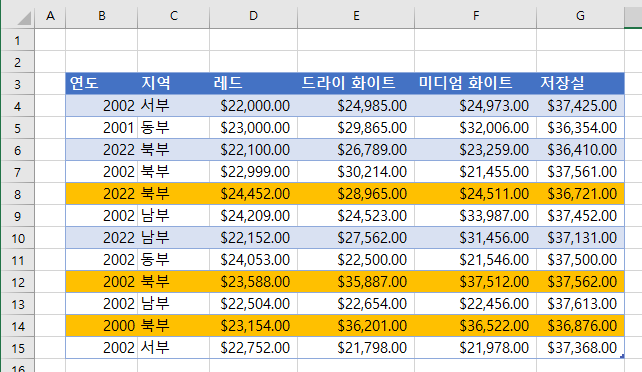Select cell with $24,209.00
Image resolution: width=642 pixels, height=372 pixels.
(253, 216)
